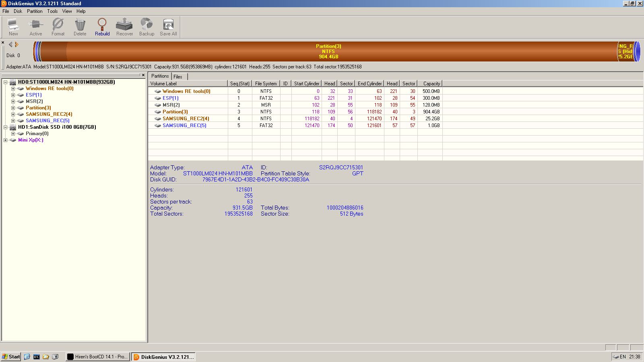
Task: Collapse the HD0 ST1000LM024 tree node
Action: (x=6, y=82)
